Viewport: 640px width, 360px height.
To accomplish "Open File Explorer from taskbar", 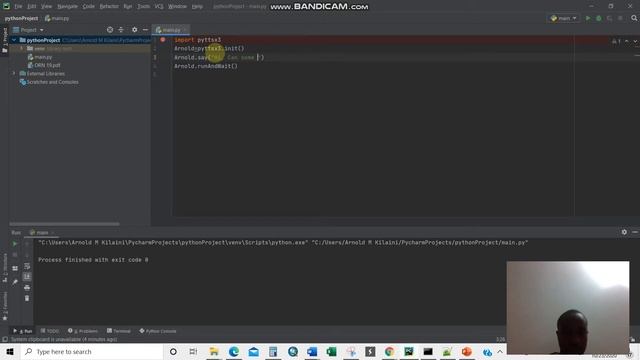I will click(x=213, y=351).
